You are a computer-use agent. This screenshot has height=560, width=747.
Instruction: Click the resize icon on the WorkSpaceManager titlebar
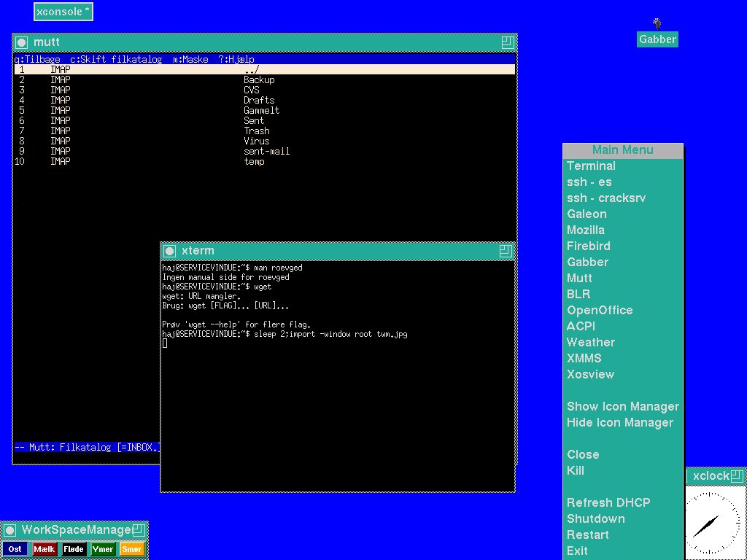coord(138,530)
